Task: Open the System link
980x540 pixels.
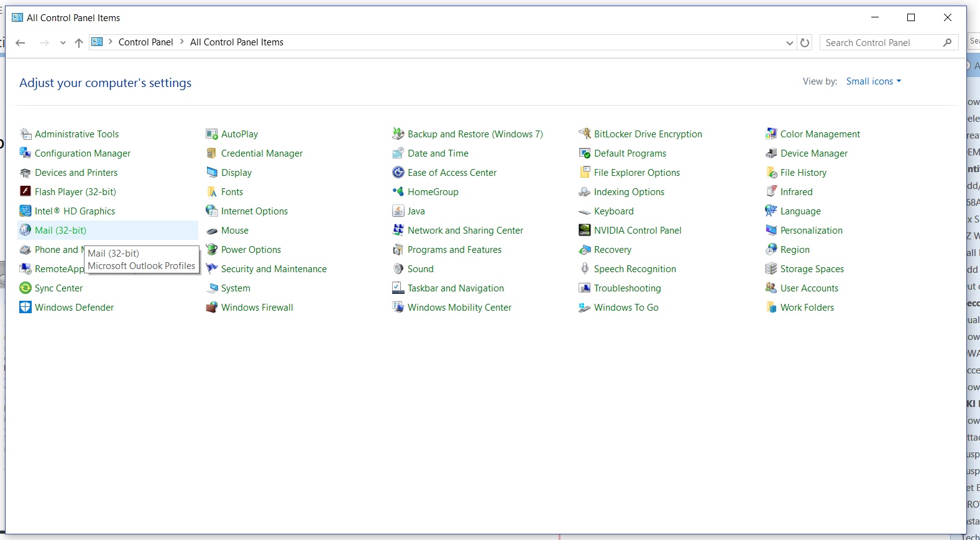Action: coord(236,288)
